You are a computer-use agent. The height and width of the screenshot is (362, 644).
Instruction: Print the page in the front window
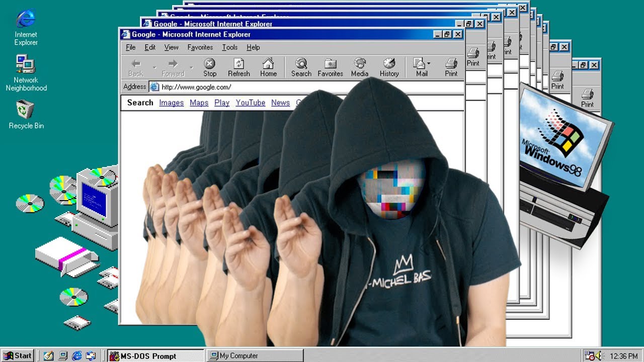[x=451, y=68]
